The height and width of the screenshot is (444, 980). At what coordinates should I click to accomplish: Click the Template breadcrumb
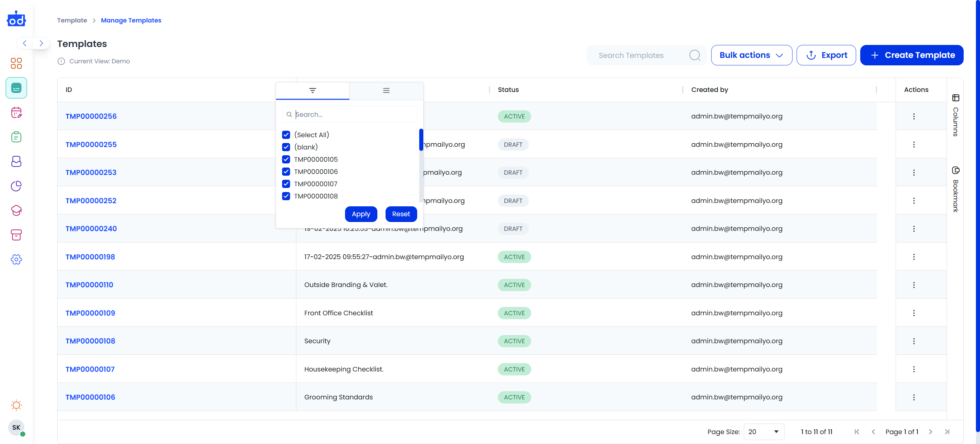click(x=72, y=20)
